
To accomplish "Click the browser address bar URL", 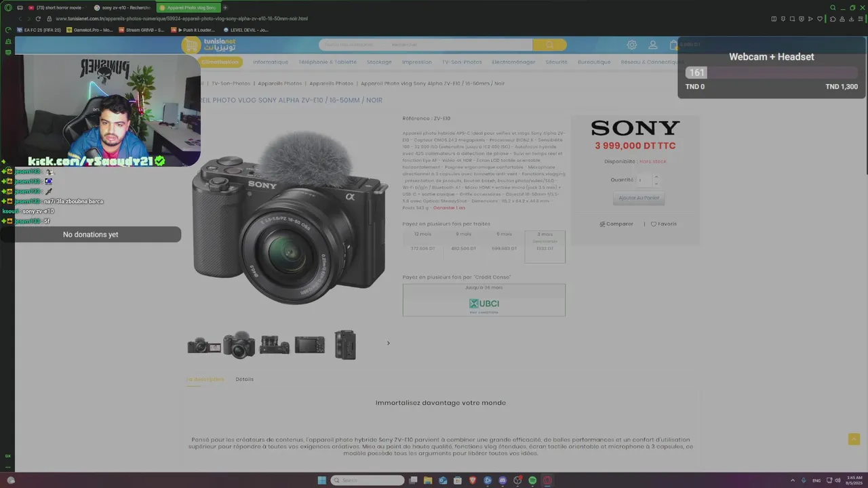I will click(182, 18).
